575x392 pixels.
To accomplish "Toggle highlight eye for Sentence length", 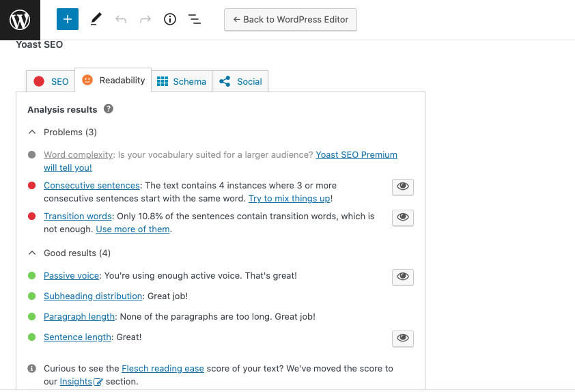I will 403,338.
